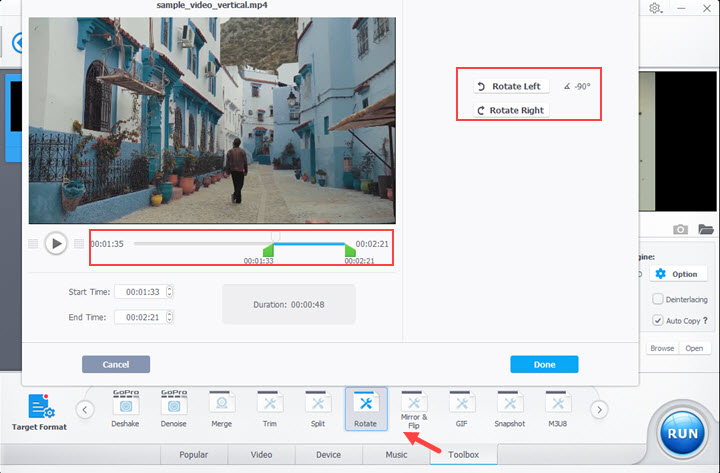Viewport: 720px width, 473px height.
Task: Click the playhead on the timeline slider
Action: (275, 237)
